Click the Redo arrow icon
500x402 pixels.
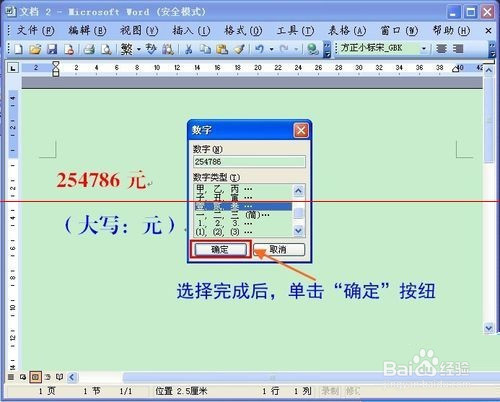284,49
